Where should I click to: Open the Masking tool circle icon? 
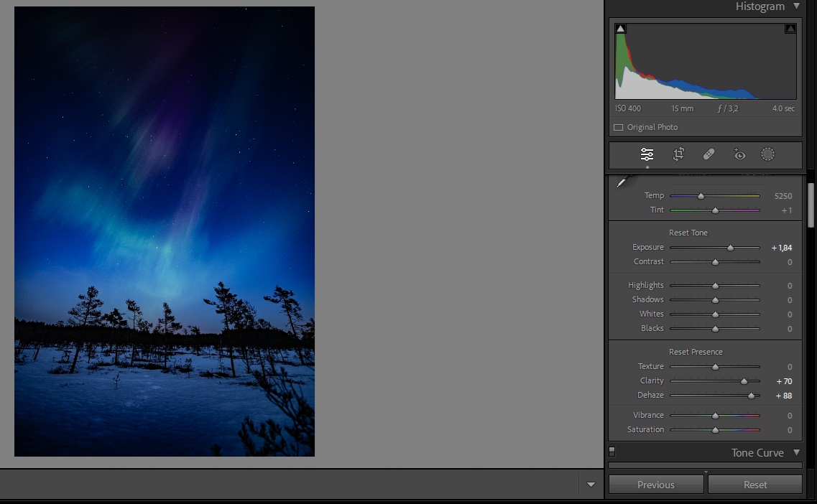767,154
